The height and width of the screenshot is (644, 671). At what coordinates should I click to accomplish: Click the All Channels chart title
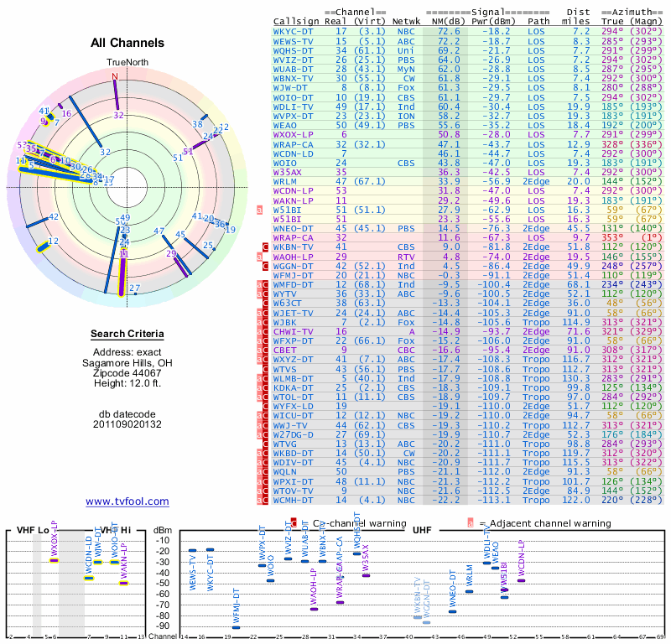[127, 43]
